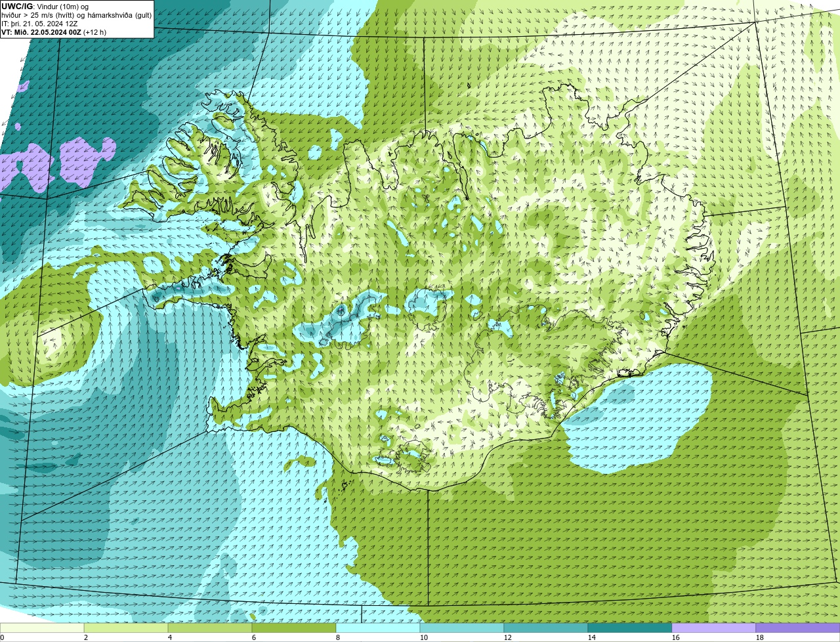
Task: Click the title text "UWC/IG: Vindur (10m) og"
Action: [45, 6]
